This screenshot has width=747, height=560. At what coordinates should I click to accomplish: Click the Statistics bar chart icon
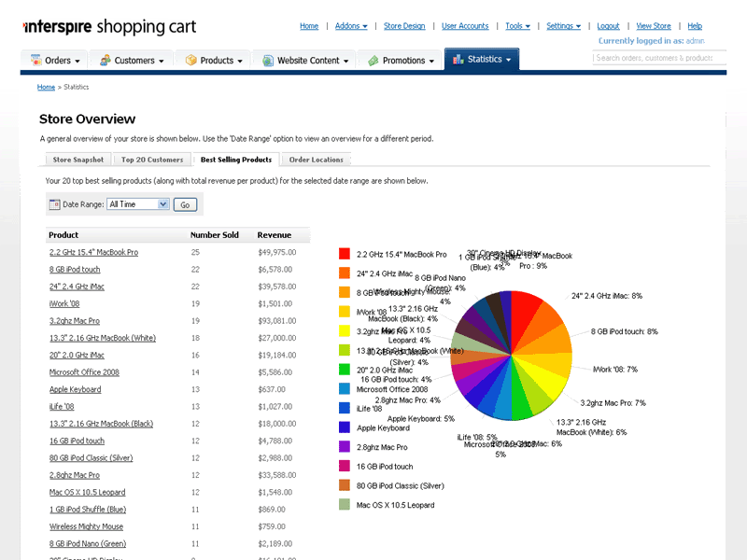coord(458,60)
